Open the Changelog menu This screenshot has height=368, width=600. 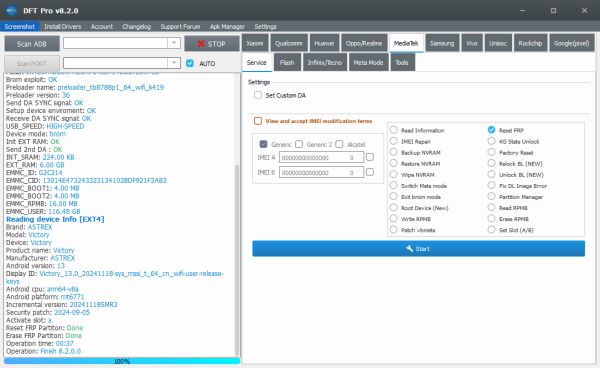137,26
